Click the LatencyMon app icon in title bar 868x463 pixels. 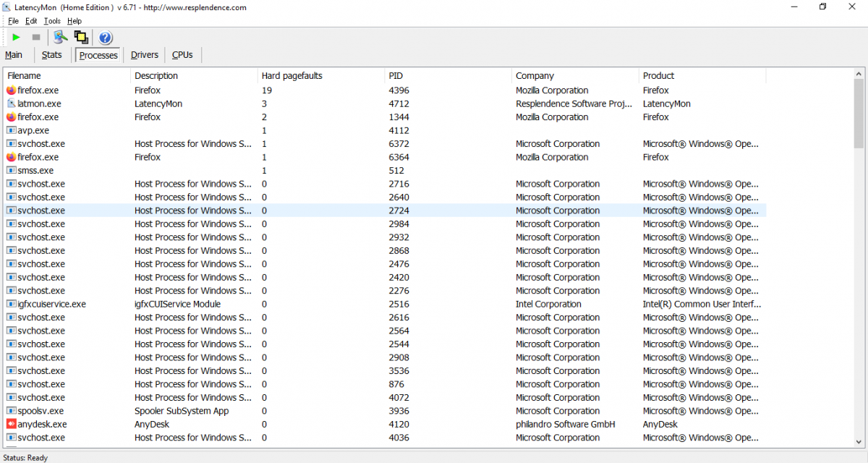click(7, 7)
